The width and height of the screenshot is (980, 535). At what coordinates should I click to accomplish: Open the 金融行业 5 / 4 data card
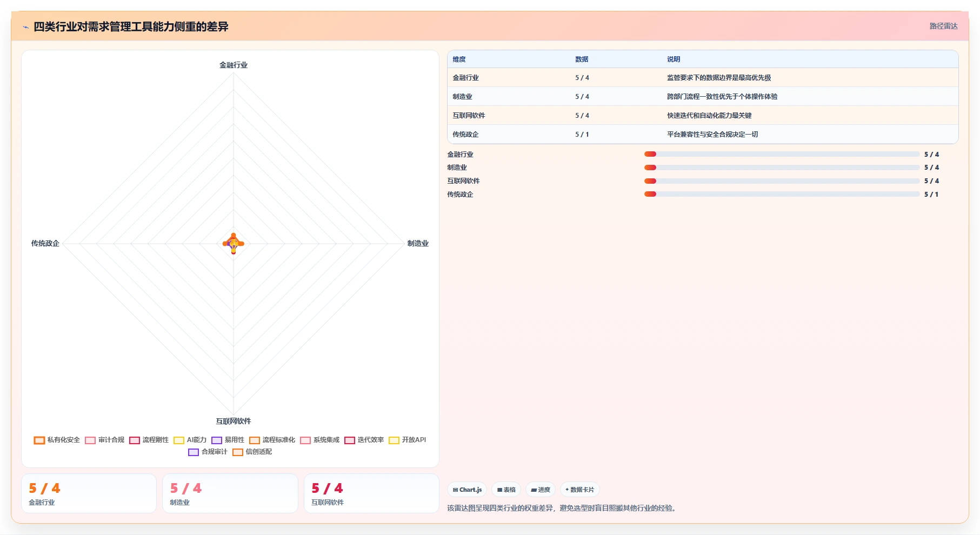pos(89,493)
